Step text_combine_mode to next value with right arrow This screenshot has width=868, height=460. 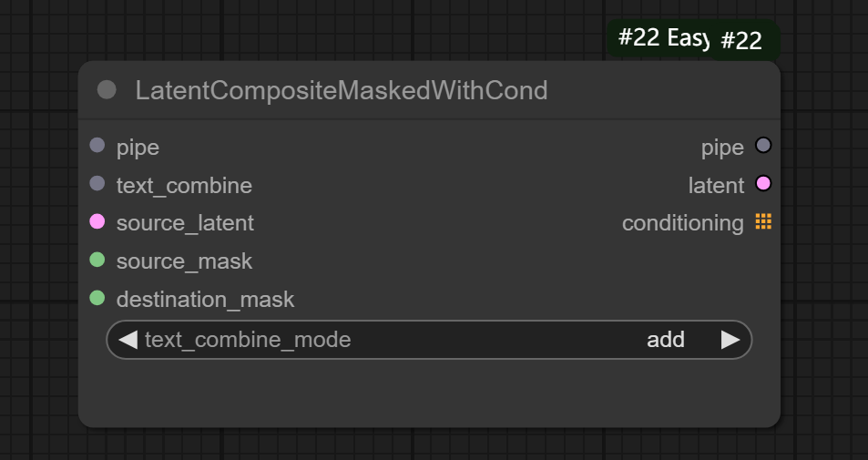(x=730, y=340)
